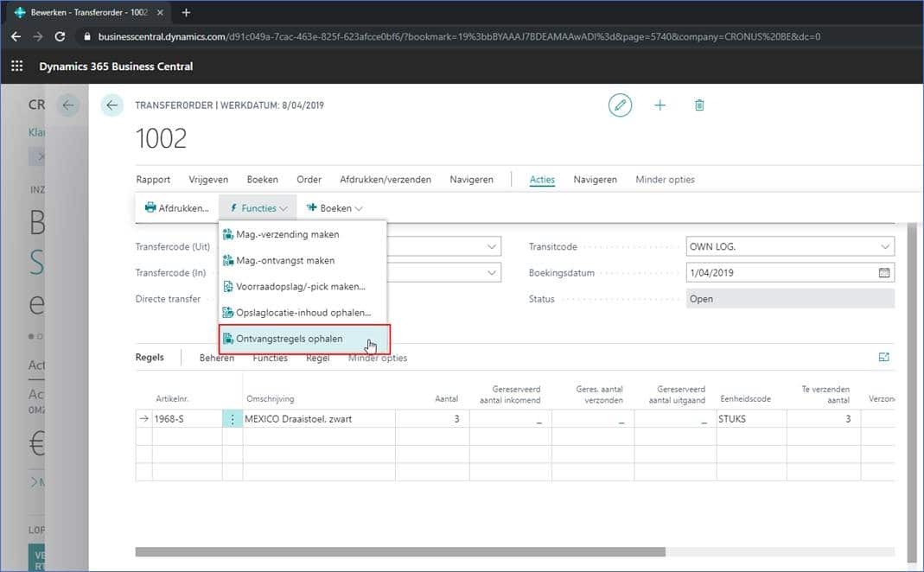Click the icon next to Opslaglocatie-inhoud ophalen
The height and width of the screenshot is (572, 924).
pos(228,312)
